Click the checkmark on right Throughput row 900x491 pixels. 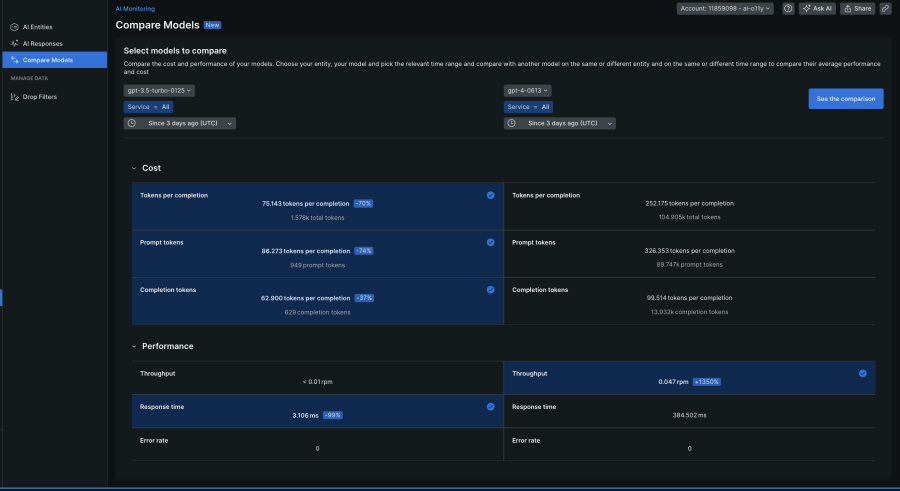pos(862,373)
